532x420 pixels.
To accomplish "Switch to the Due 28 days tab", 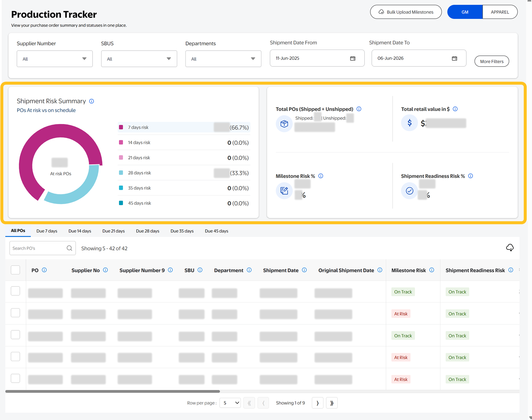I will point(147,231).
